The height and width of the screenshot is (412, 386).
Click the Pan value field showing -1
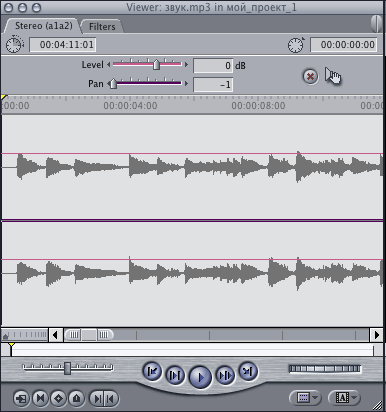tap(213, 85)
